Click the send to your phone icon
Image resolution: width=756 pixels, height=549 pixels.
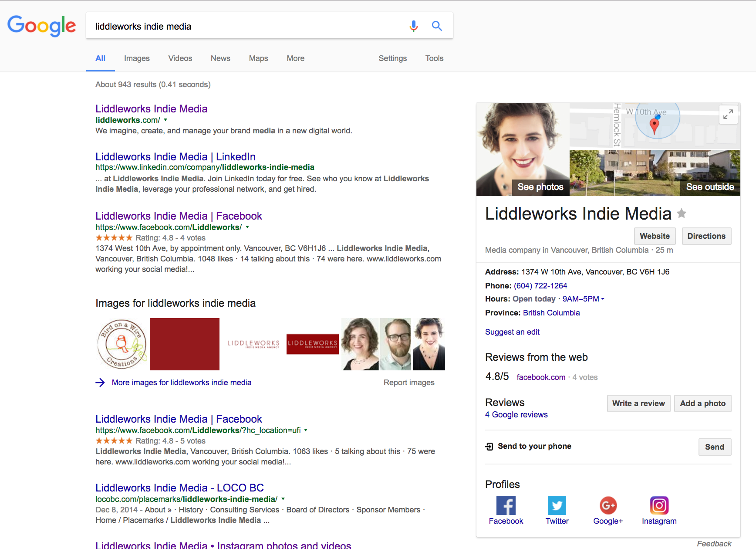[489, 446]
